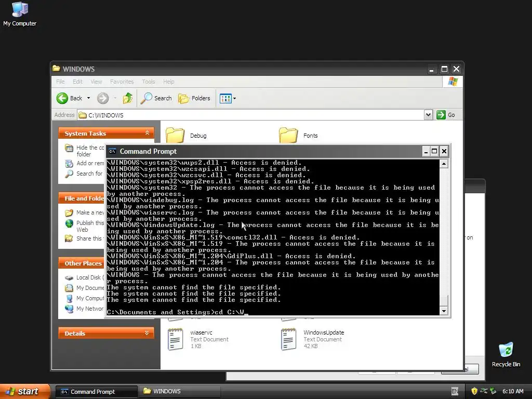This screenshot has height=399, width=532.
Task: Go Back in WINDOWS explorer
Action: 69,98
